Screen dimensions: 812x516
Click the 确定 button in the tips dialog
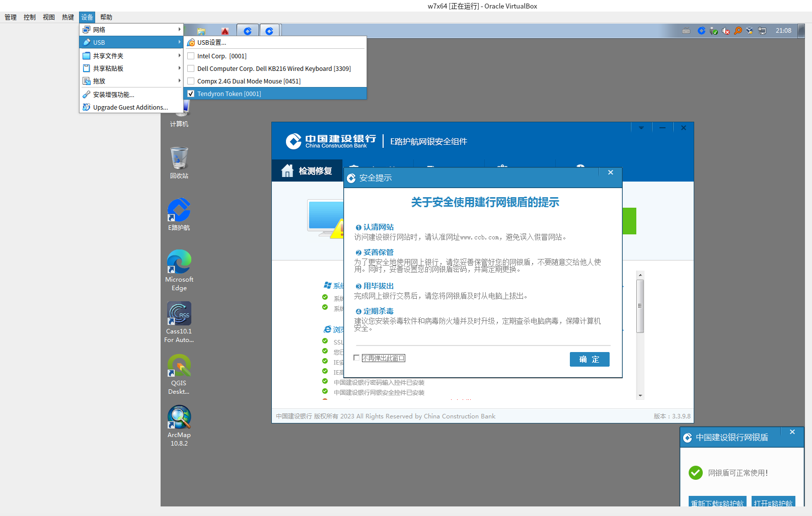pos(589,359)
